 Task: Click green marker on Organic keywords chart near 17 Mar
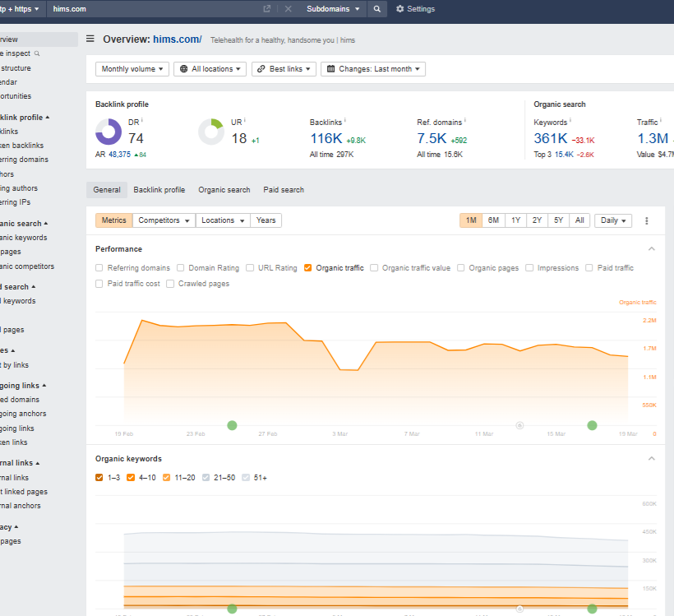coord(592,609)
